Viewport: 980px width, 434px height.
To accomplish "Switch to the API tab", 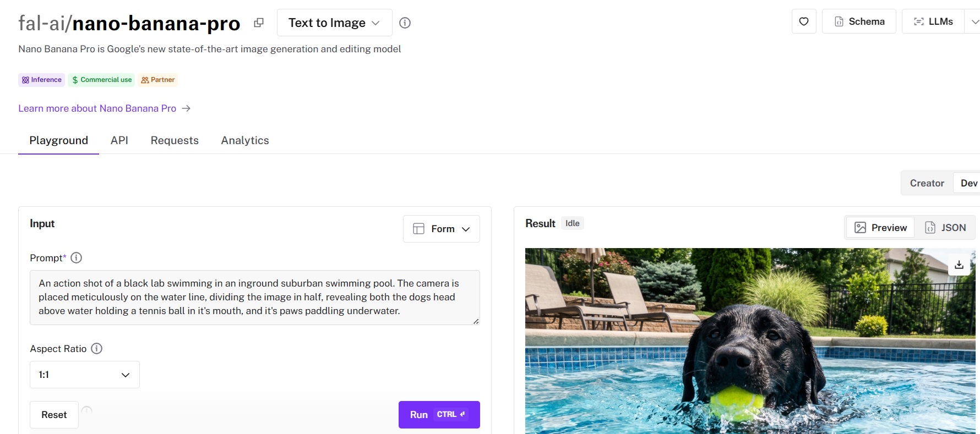I will (119, 140).
